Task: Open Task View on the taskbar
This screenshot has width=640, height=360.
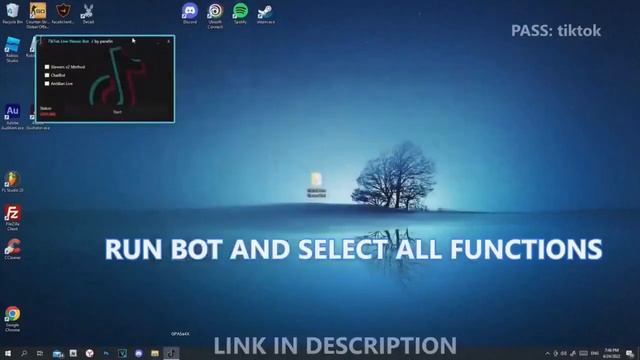Action: [x=40, y=353]
